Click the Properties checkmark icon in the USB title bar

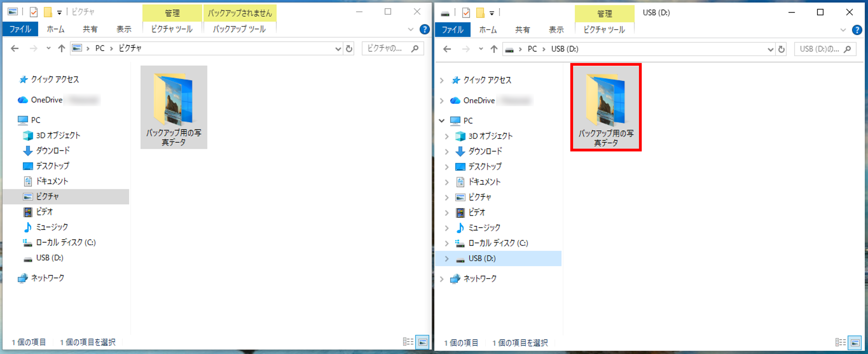tap(466, 13)
